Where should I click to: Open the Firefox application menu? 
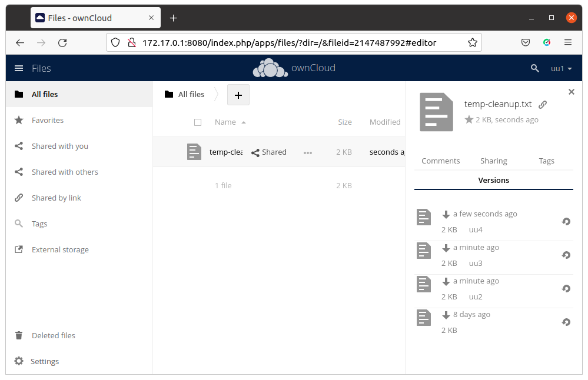(568, 42)
